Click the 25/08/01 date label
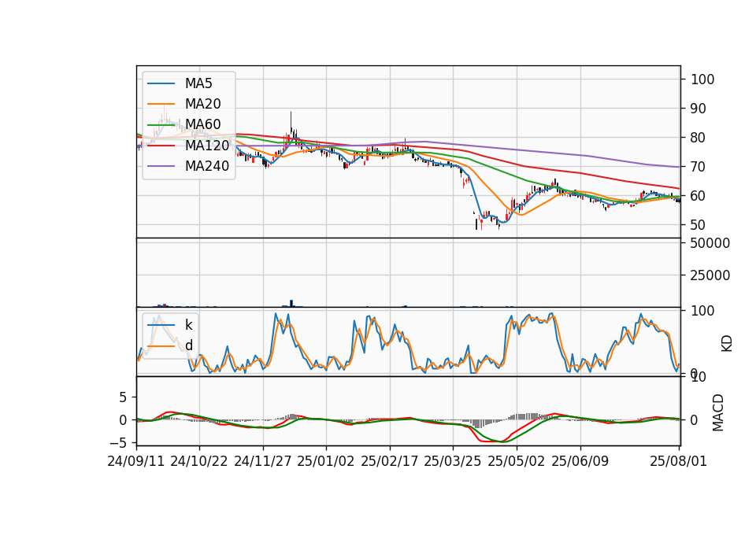This screenshot has width=756, height=543. (x=678, y=461)
